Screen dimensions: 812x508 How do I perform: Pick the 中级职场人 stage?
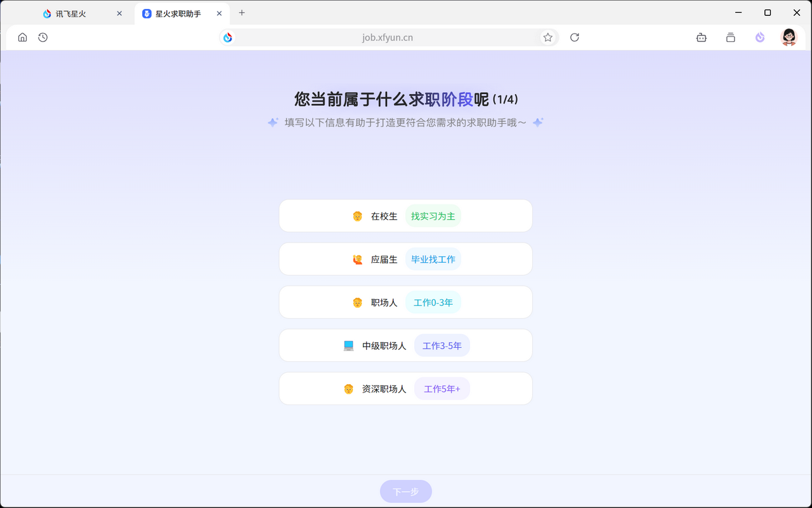pos(405,345)
